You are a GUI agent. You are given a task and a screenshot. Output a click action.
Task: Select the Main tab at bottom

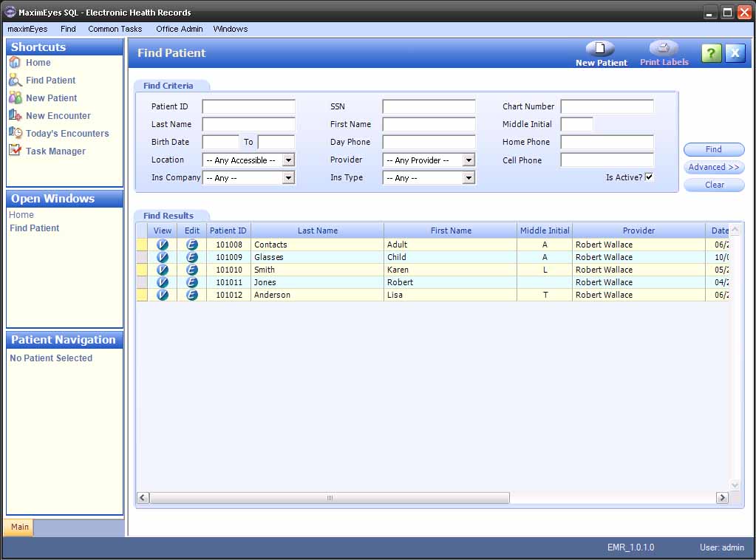(x=19, y=527)
